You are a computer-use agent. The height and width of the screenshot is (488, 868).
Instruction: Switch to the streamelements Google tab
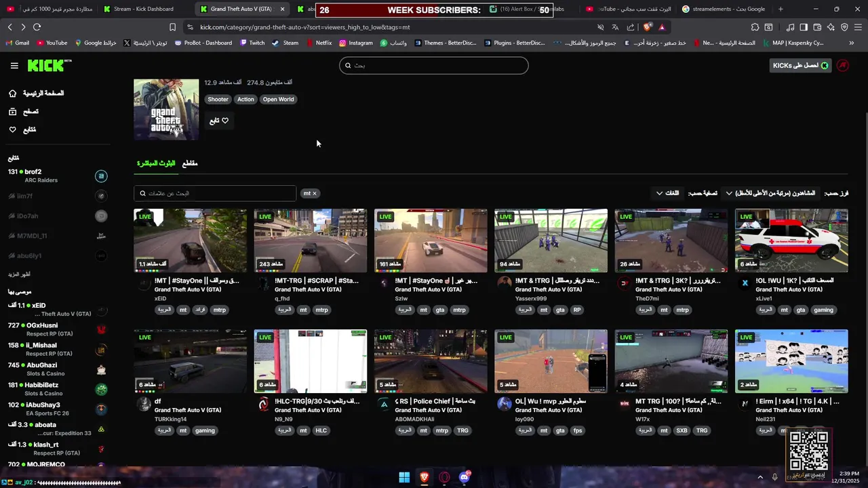click(x=723, y=9)
